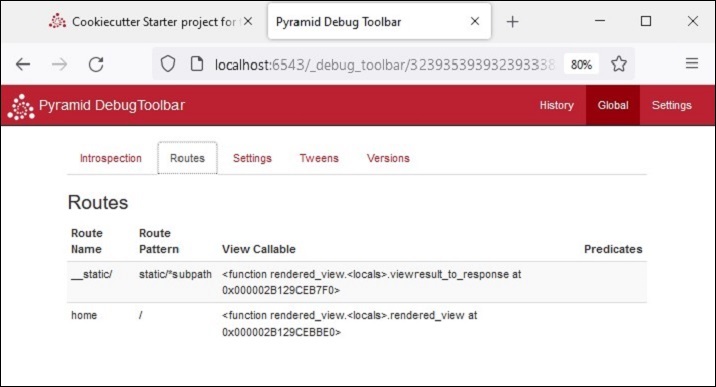Open a new tab with the plus icon

point(512,21)
